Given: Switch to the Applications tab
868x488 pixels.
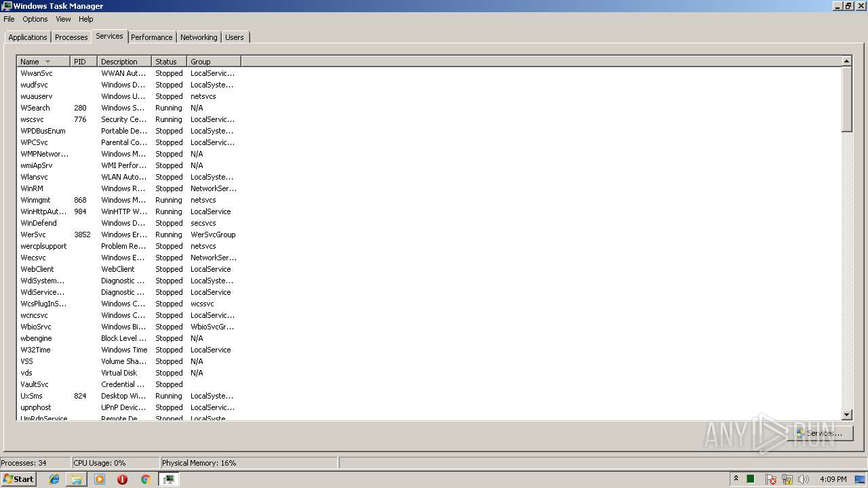Looking at the screenshot, I should click(28, 37).
